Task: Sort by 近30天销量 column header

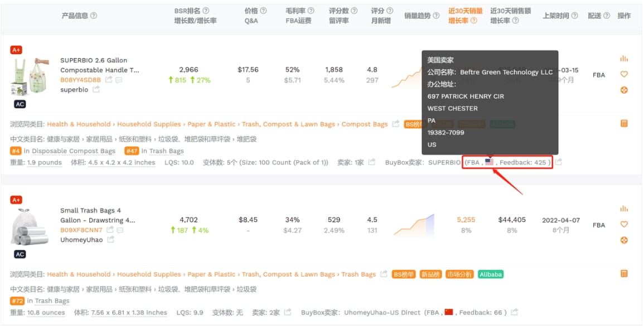Action: tap(465, 11)
